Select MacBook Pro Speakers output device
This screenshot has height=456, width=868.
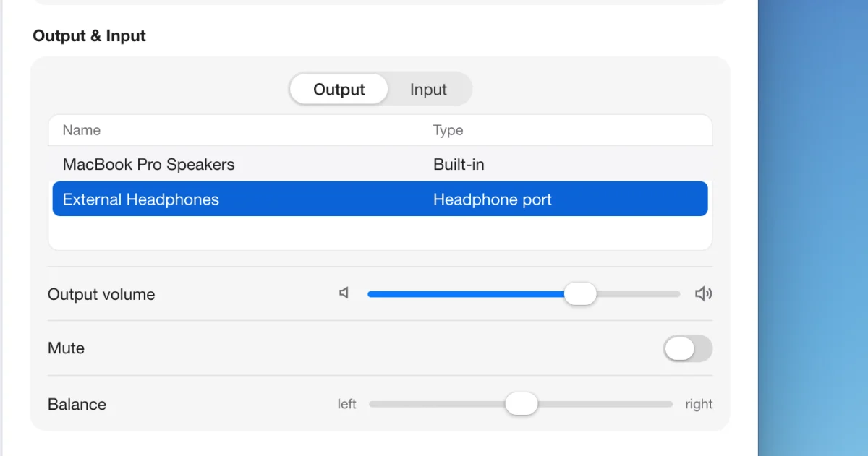click(x=380, y=164)
